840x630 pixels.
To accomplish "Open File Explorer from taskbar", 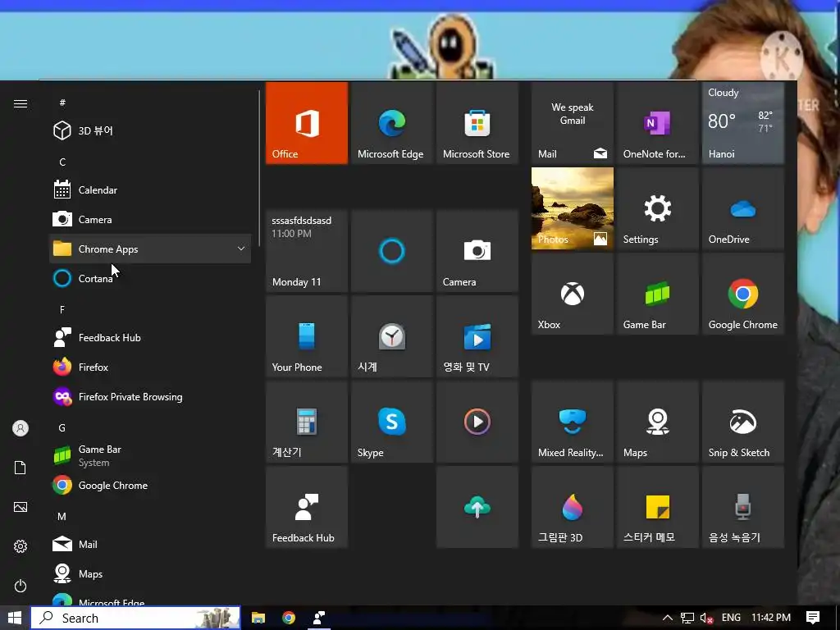I will click(258, 618).
